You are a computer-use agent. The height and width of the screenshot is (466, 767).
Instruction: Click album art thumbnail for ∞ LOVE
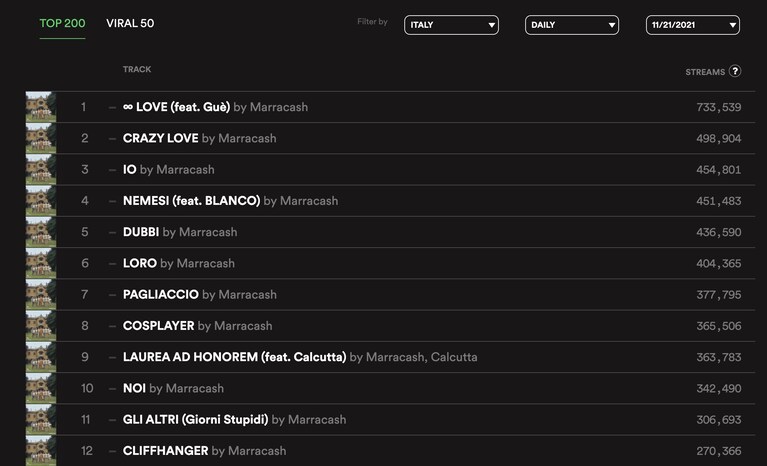point(41,107)
